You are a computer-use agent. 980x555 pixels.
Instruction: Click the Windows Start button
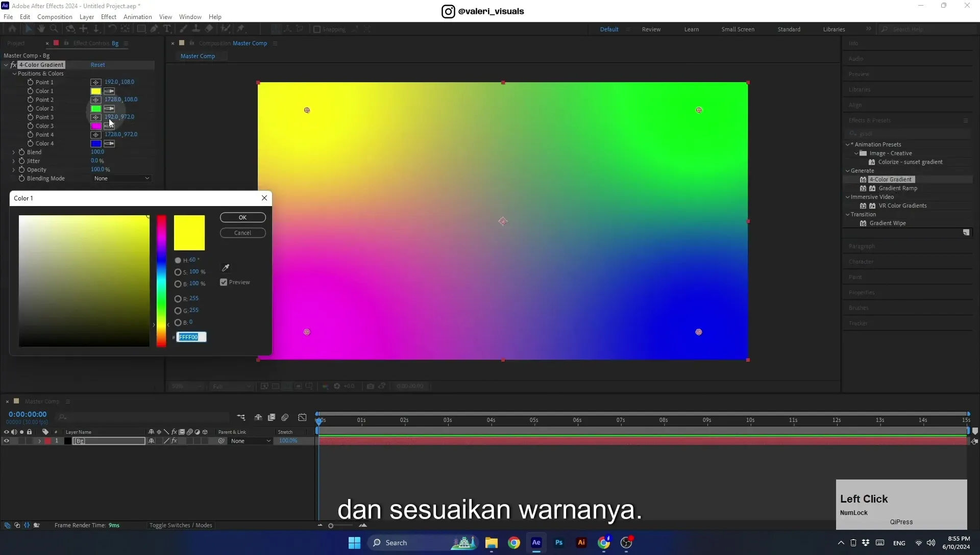click(354, 543)
